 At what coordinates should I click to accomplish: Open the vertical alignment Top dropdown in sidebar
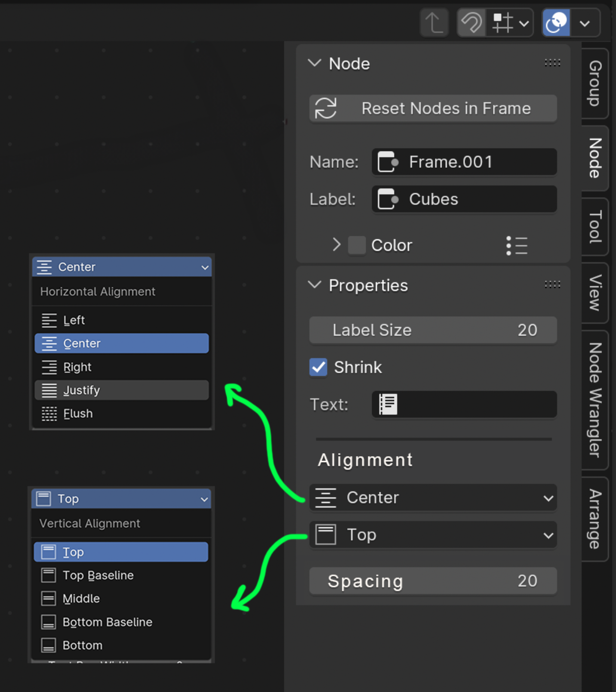433,535
